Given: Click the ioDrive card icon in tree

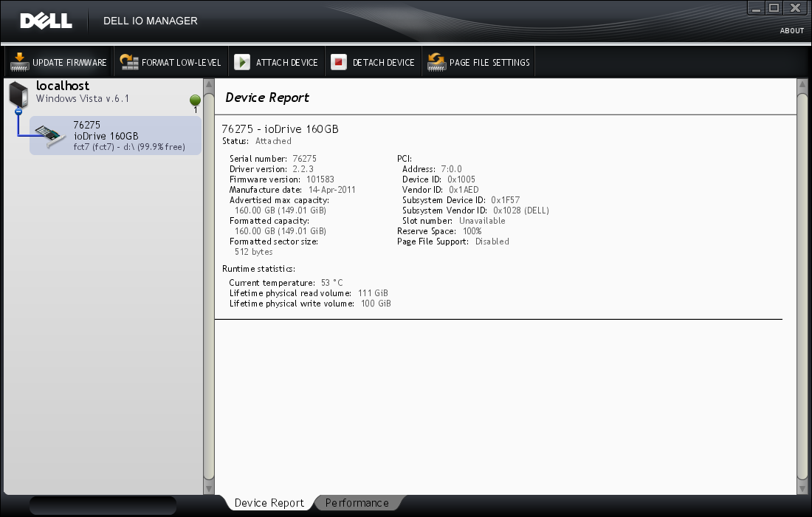Looking at the screenshot, I should pyautogui.click(x=50, y=136).
